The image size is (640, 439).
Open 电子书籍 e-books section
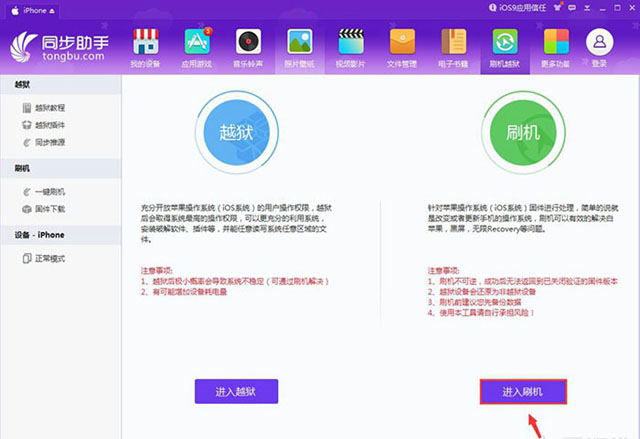[453, 48]
